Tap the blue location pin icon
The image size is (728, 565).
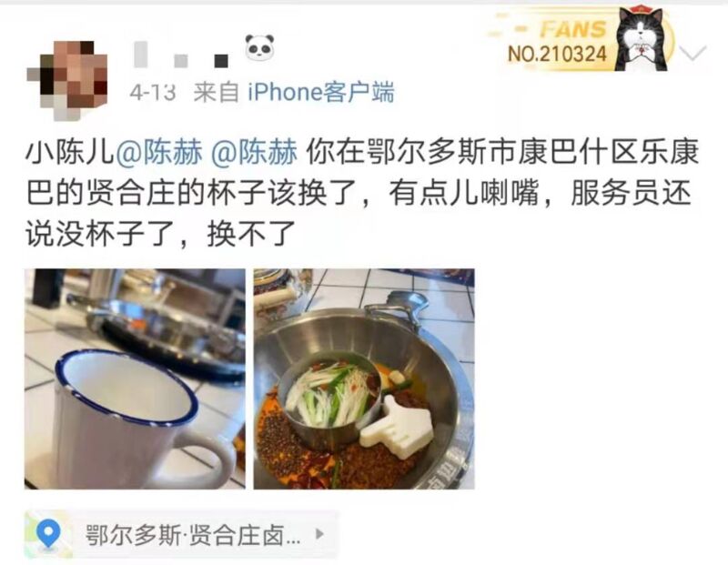click(x=48, y=534)
